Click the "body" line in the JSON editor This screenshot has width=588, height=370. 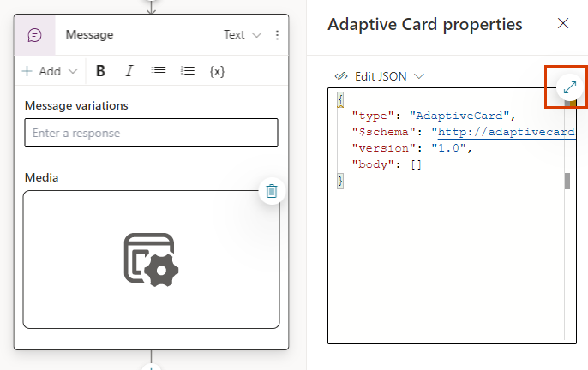pyautogui.click(x=387, y=165)
